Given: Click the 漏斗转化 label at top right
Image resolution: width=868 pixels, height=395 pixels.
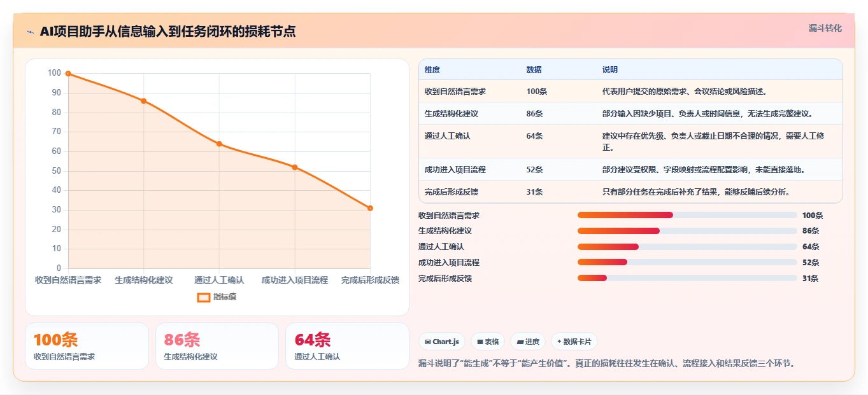Looking at the screenshot, I should (x=825, y=28).
